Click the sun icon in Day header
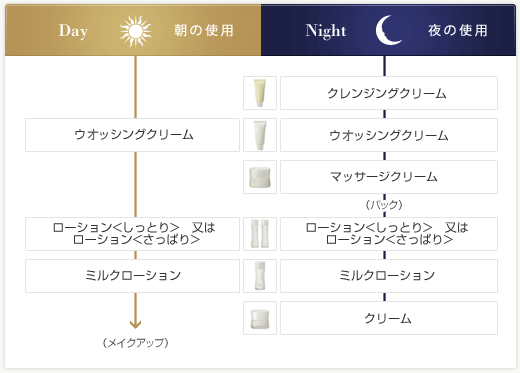The height and width of the screenshot is (373, 520). tap(135, 31)
